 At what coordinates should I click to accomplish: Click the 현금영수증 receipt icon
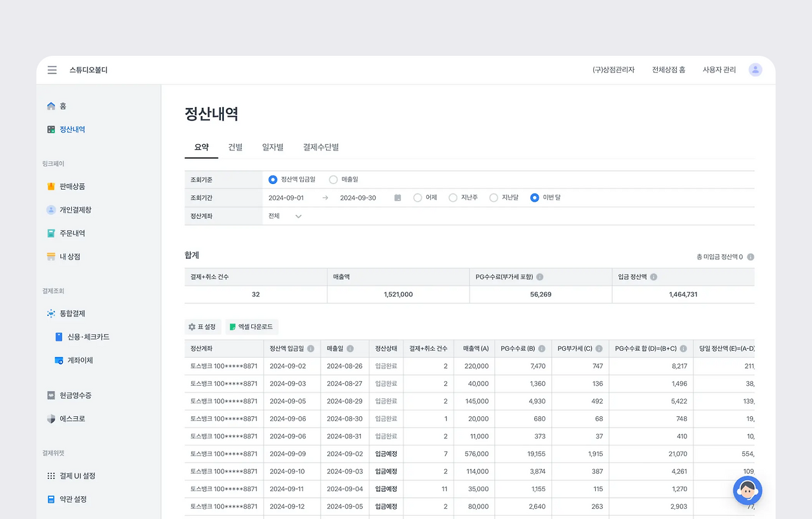pos(51,395)
